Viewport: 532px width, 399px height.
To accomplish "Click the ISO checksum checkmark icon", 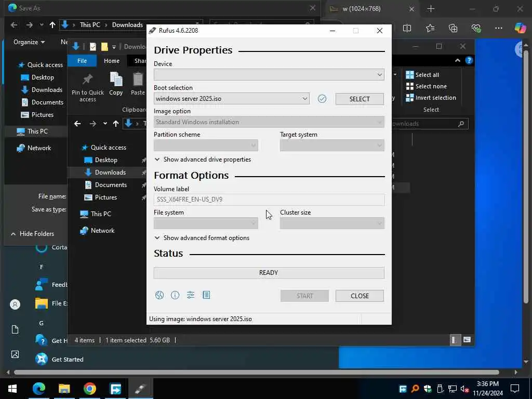I will 322,99.
